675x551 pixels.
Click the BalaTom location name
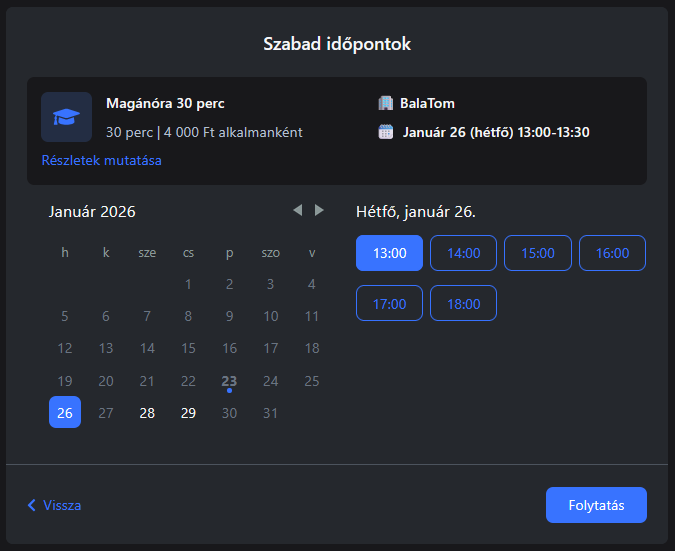point(427,103)
